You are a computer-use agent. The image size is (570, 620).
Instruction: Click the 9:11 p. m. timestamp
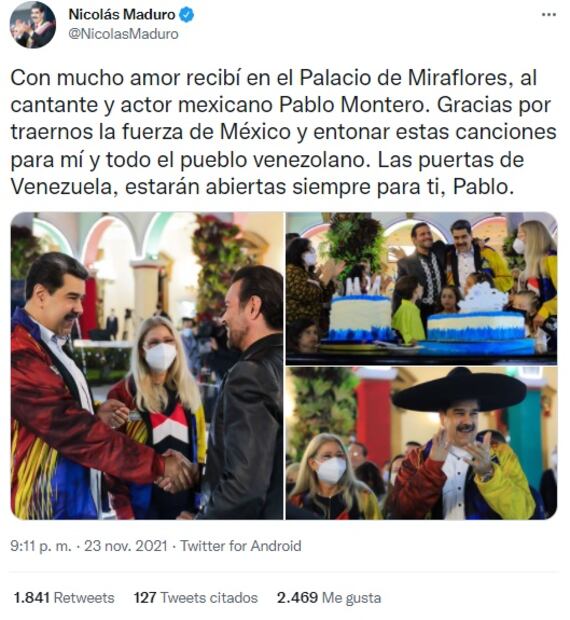tap(41, 546)
